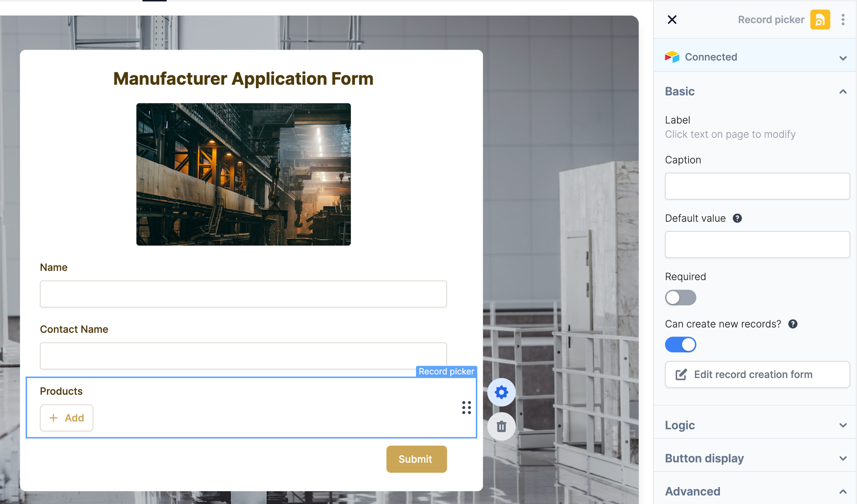Select the Products field label
Viewport: 857px width, 504px height.
point(60,391)
